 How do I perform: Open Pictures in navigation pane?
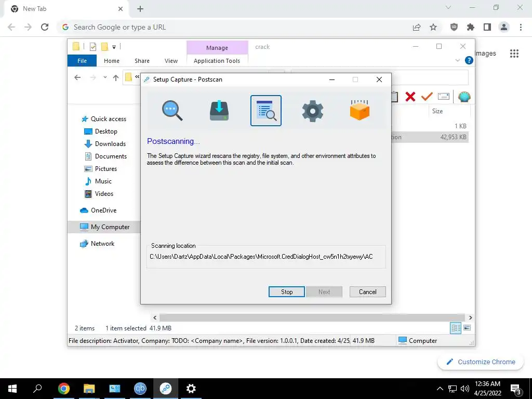pos(100,169)
